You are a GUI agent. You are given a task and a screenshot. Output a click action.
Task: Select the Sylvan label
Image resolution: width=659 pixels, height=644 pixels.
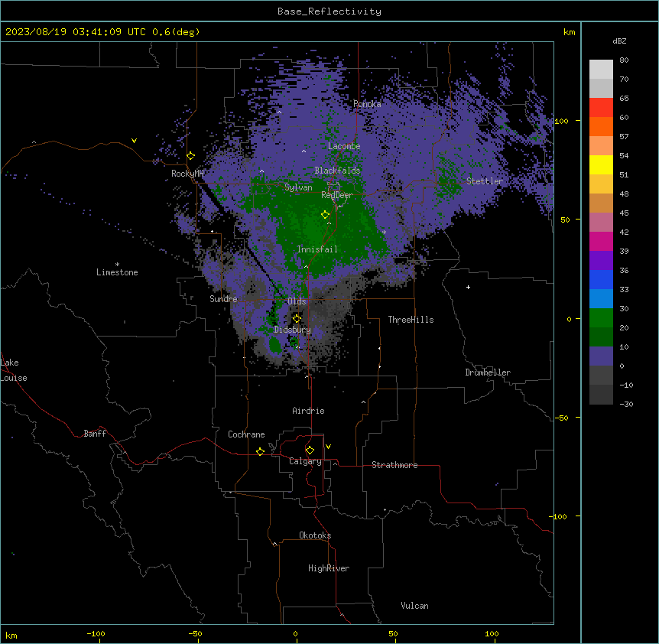[x=298, y=187]
